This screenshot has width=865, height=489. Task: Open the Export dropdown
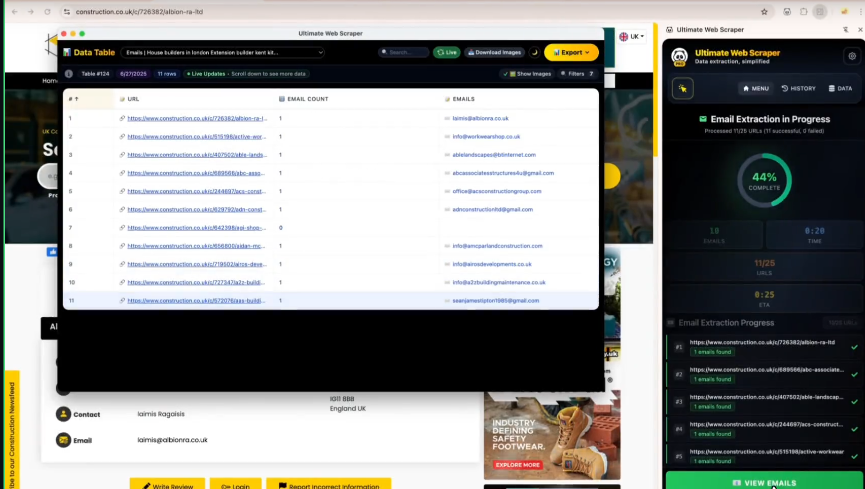tap(571, 52)
